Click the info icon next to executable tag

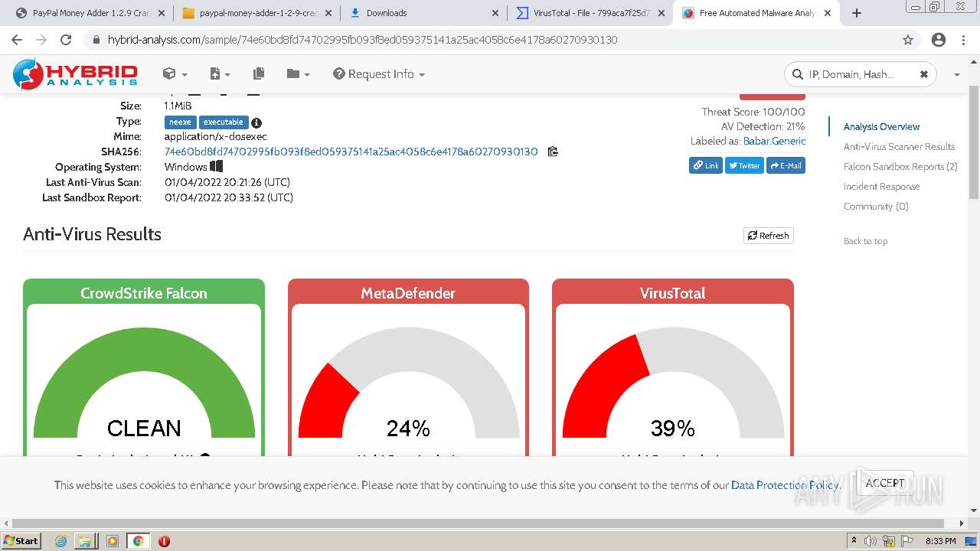tap(256, 122)
